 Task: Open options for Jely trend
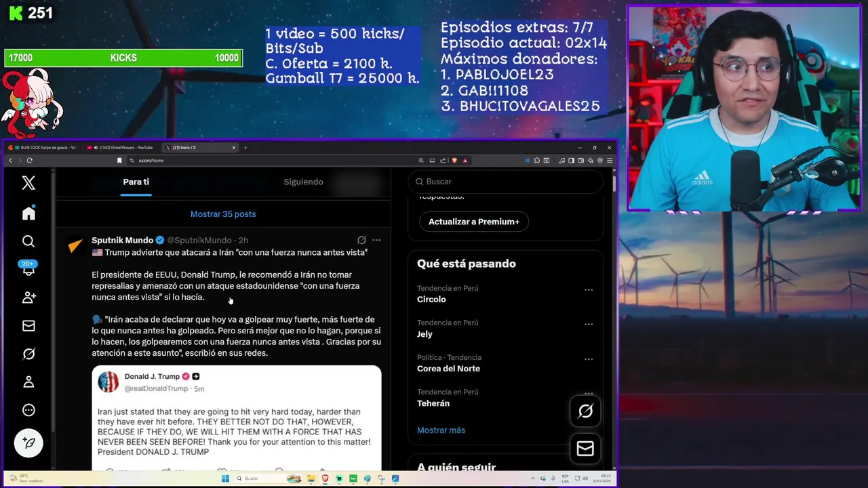[589, 325]
